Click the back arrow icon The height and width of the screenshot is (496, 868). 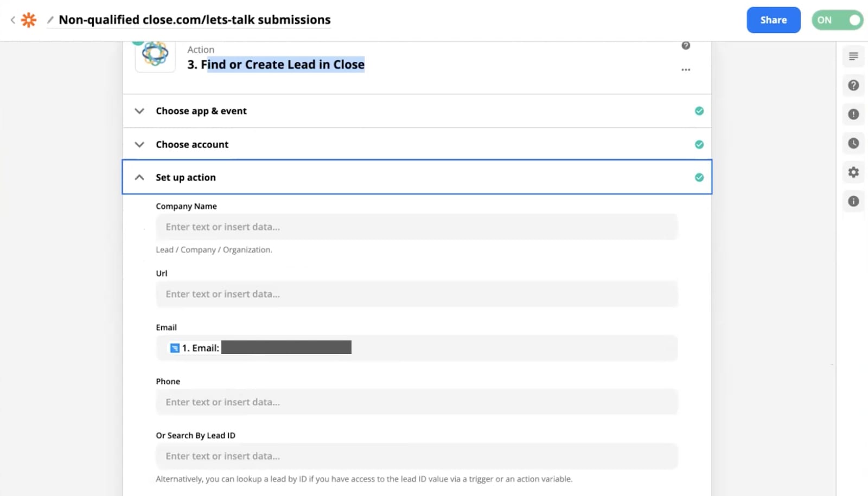(x=13, y=20)
